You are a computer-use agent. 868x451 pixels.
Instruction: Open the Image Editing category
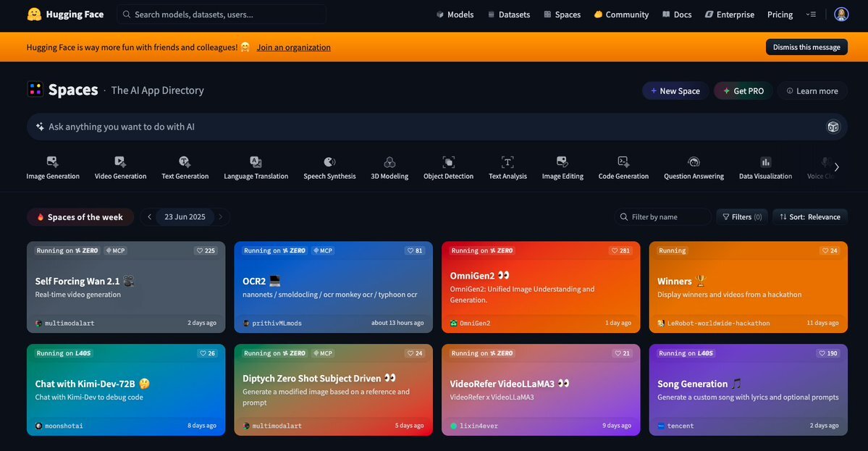[562, 168]
